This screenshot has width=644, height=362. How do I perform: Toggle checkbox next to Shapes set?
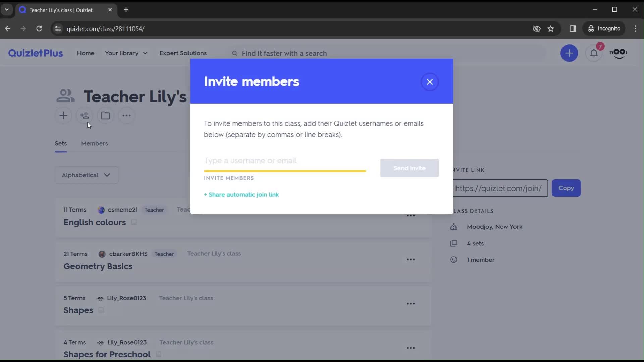(101, 310)
